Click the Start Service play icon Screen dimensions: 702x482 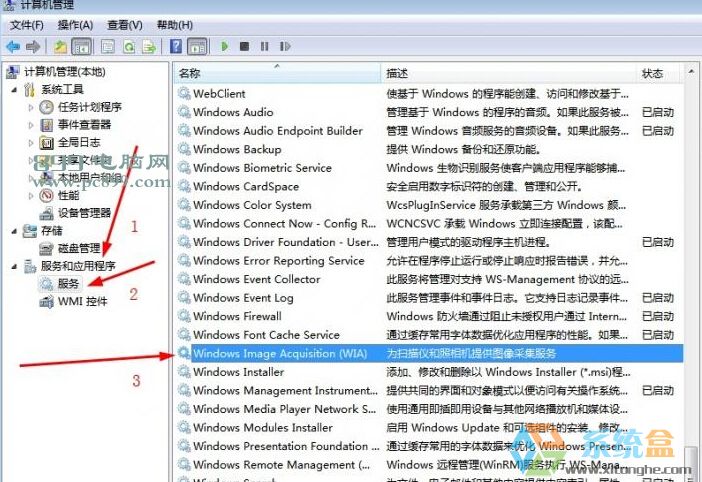point(225,47)
